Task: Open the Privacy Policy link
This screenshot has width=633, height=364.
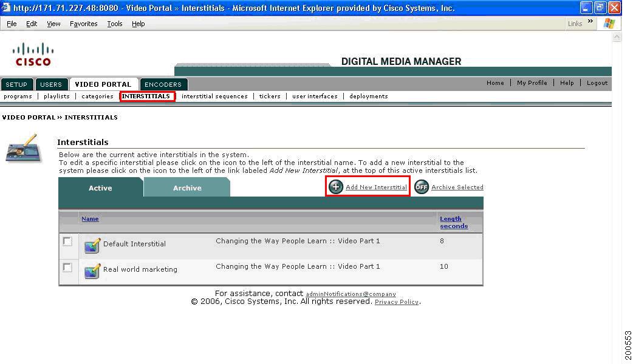Action: tap(397, 302)
